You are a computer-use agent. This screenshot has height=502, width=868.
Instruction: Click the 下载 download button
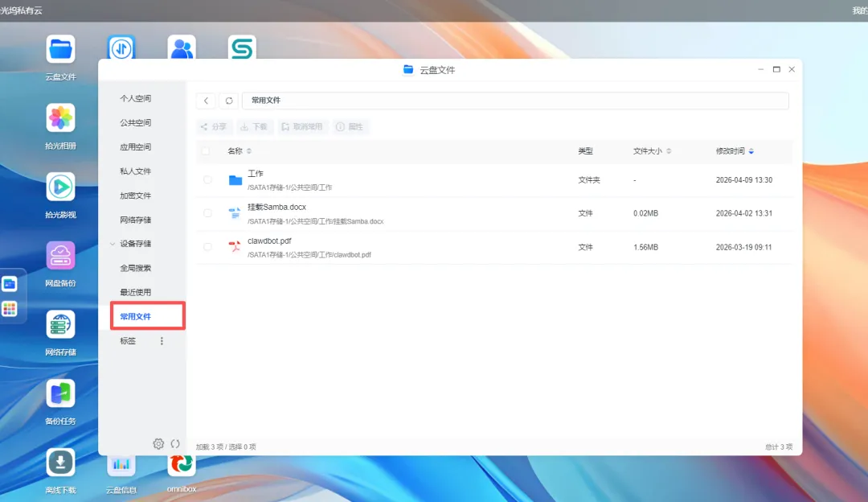[253, 127]
